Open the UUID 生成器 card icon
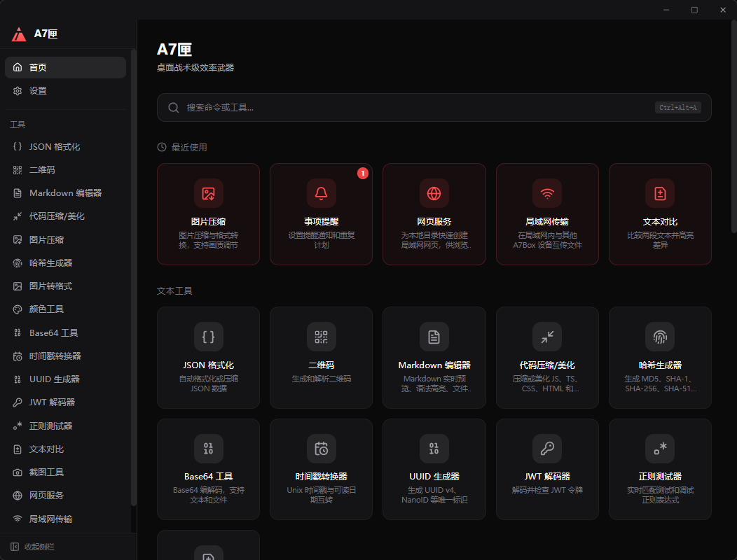This screenshot has width=737, height=560. click(x=434, y=449)
